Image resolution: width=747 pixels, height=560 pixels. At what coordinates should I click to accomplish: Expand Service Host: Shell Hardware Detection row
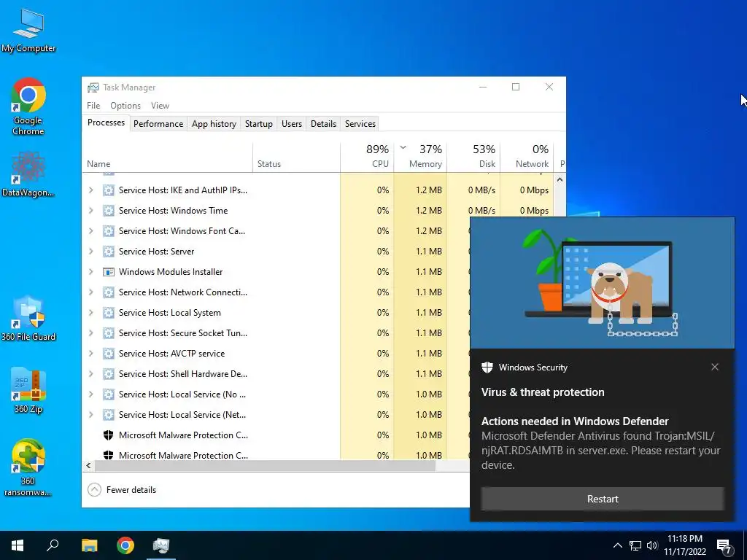(90, 374)
